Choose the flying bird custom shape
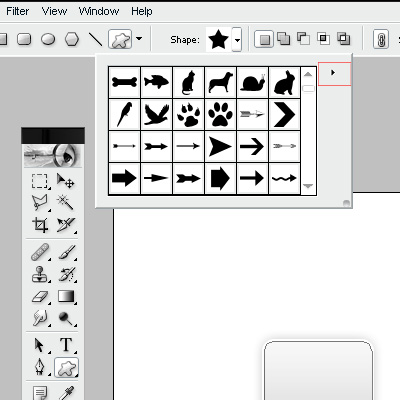Screen dimensions: 400x400 point(157,114)
